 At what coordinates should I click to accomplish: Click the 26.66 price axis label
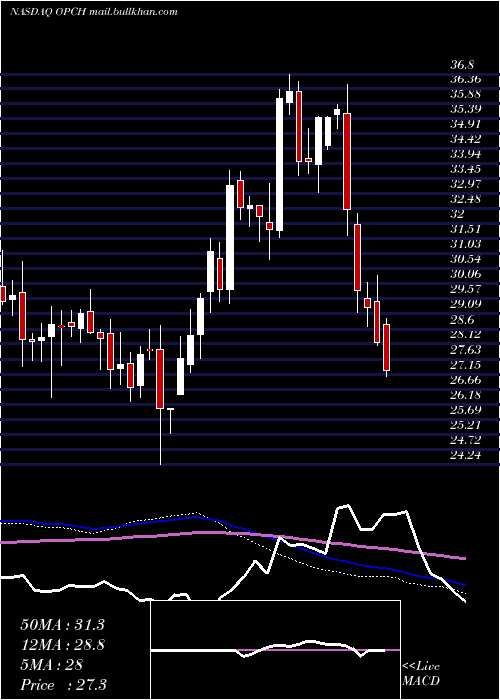point(466,380)
